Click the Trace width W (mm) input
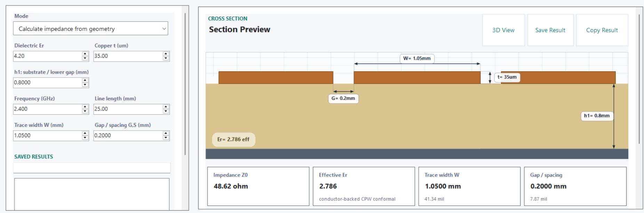Screen dimensions: 644x213 click(x=47, y=136)
